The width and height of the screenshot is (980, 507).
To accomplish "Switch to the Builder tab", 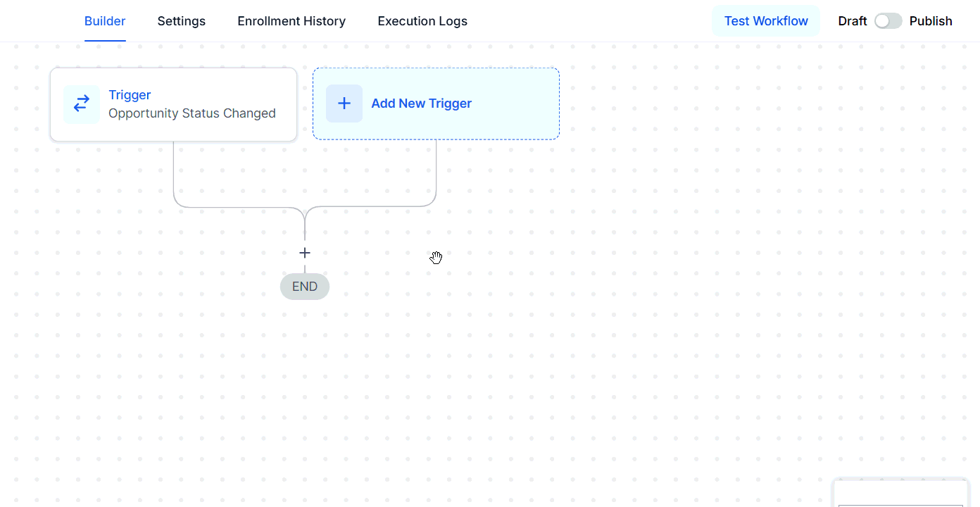I will [105, 21].
